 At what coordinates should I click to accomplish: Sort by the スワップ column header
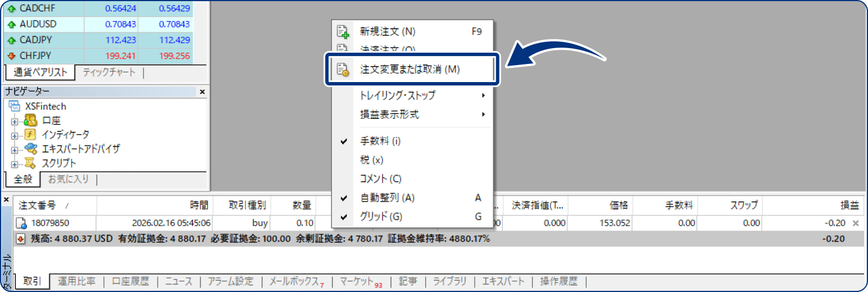(x=730, y=205)
